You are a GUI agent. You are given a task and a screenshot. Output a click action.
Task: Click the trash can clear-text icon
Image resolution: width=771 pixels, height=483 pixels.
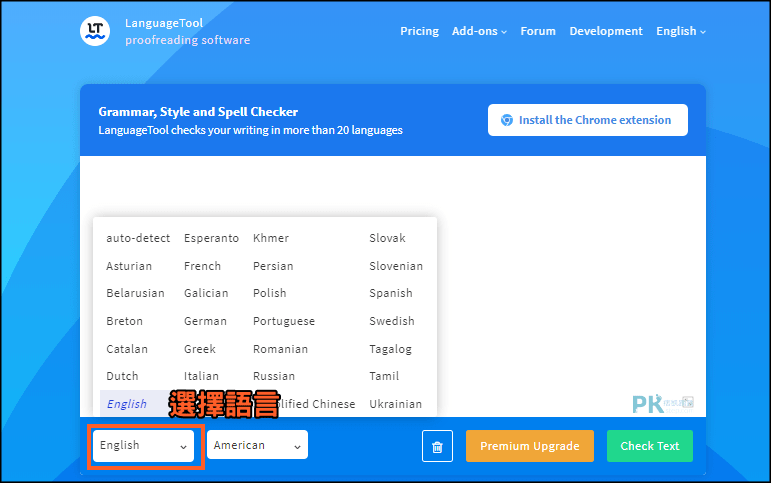437,446
